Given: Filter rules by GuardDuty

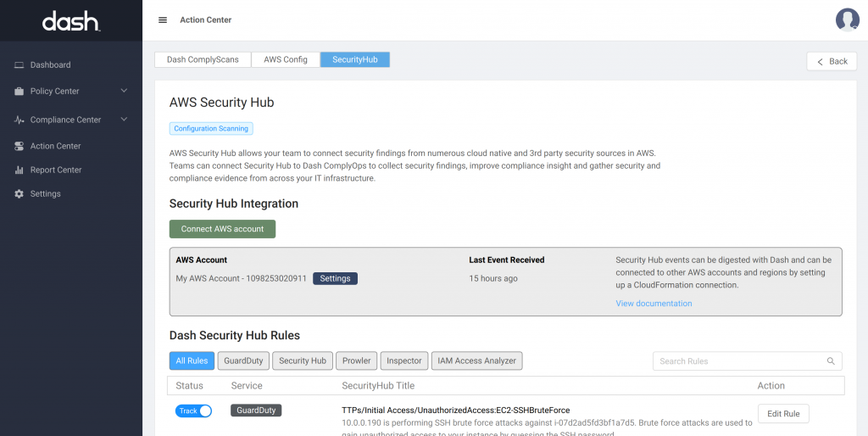Looking at the screenshot, I should [x=243, y=361].
